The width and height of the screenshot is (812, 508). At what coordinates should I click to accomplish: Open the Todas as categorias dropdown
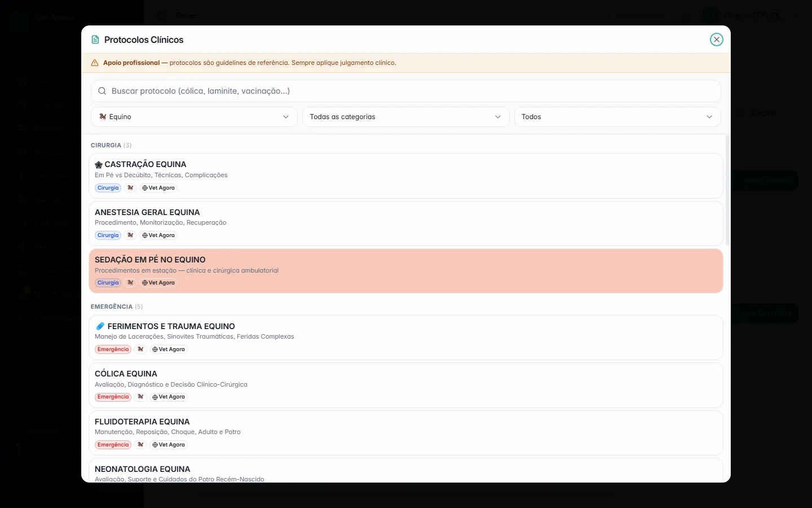point(405,117)
